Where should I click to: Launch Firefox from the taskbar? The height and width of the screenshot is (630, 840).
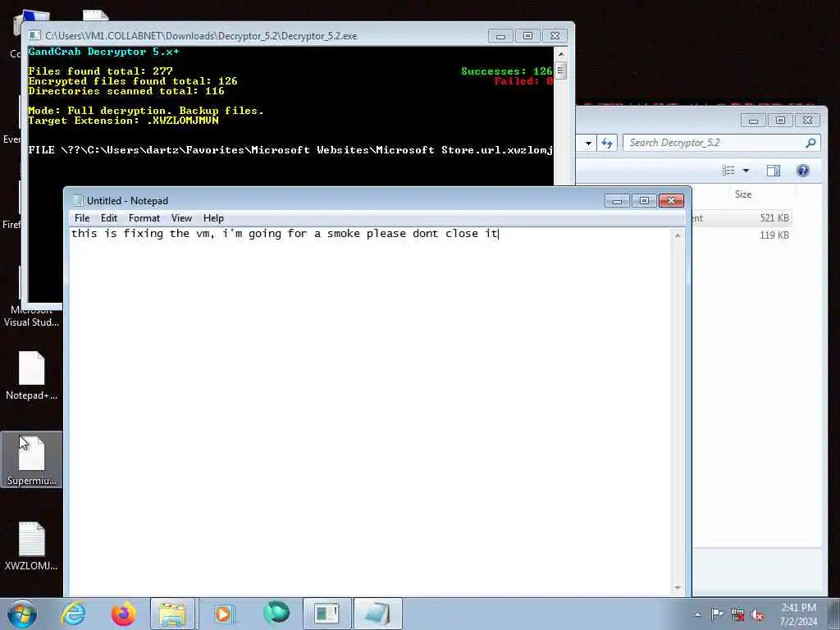point(123,614)
